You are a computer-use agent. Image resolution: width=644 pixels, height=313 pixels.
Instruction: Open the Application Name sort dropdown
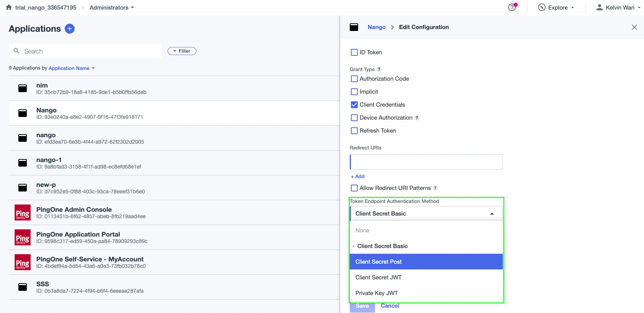pos(72,68)
